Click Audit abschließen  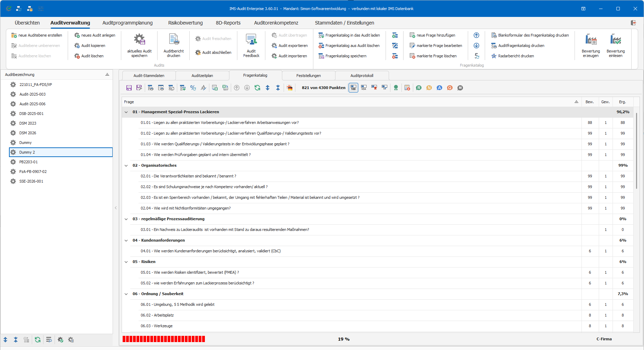pyautogui.click(x=213, y=52)
